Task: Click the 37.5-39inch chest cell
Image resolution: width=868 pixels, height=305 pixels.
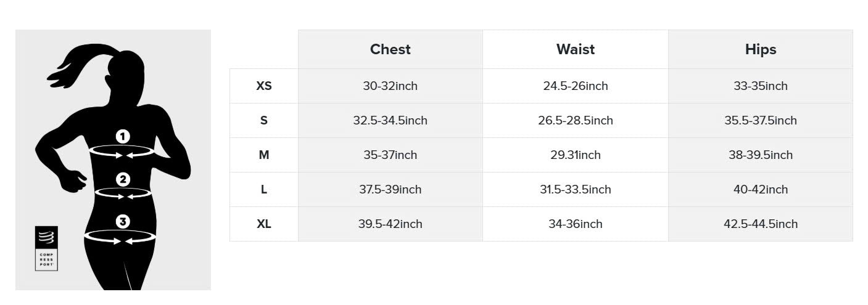Action: point(390,190)
